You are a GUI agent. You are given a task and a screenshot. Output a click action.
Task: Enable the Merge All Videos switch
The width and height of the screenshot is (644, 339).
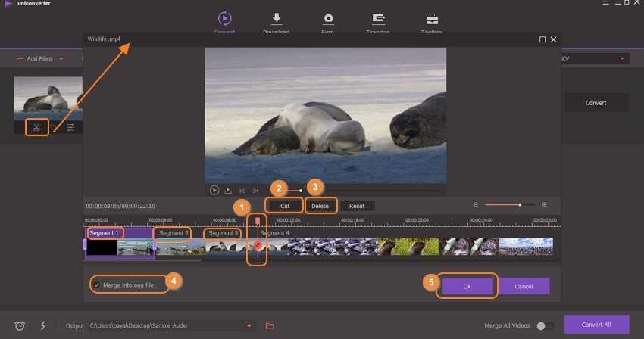click(542, 325)
